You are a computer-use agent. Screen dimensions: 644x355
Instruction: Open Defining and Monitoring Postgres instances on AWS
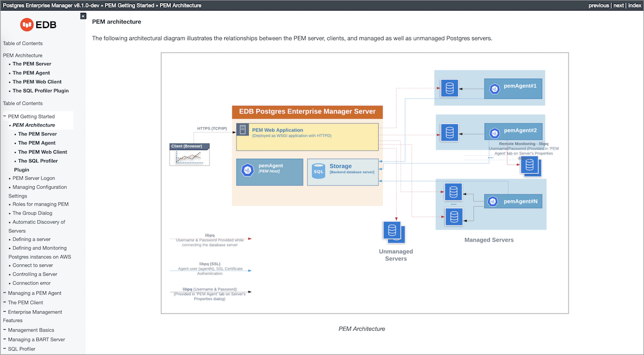click(40, 252)
